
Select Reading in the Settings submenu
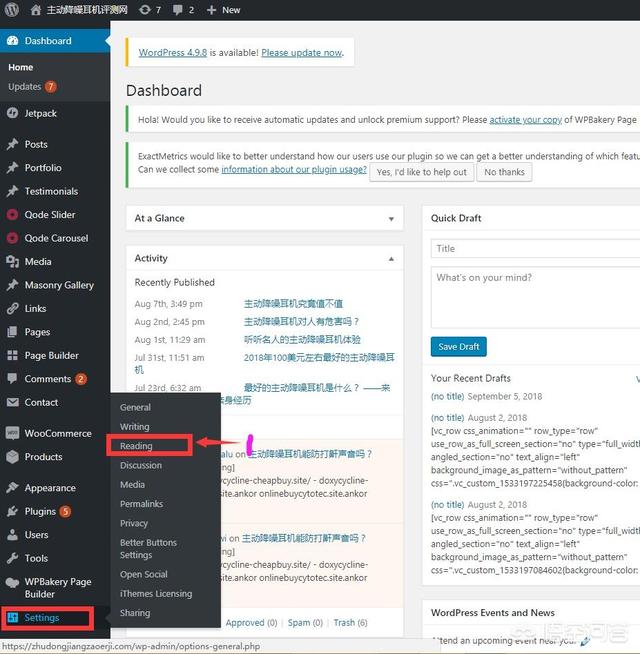click(136, 446)
